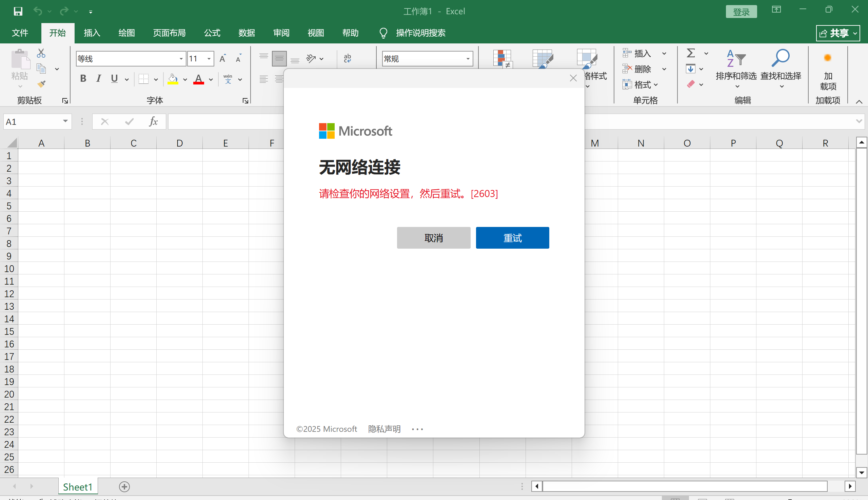
Task: Click the Save icon in title bar
Action: click(18, 11)
